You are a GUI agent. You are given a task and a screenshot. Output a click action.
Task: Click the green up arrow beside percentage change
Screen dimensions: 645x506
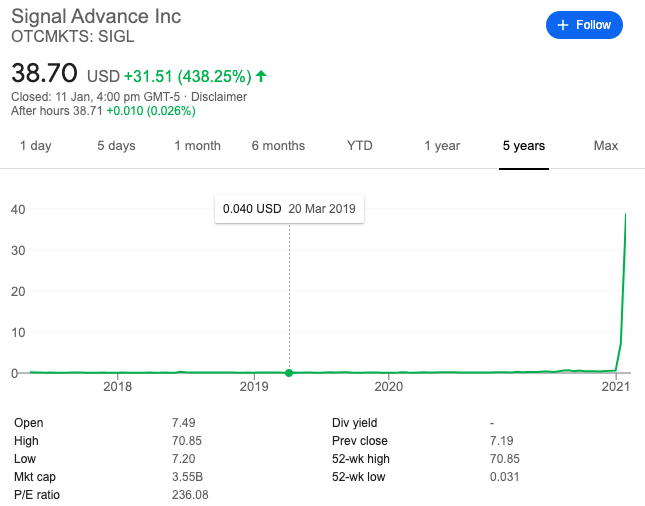point(261,76)
